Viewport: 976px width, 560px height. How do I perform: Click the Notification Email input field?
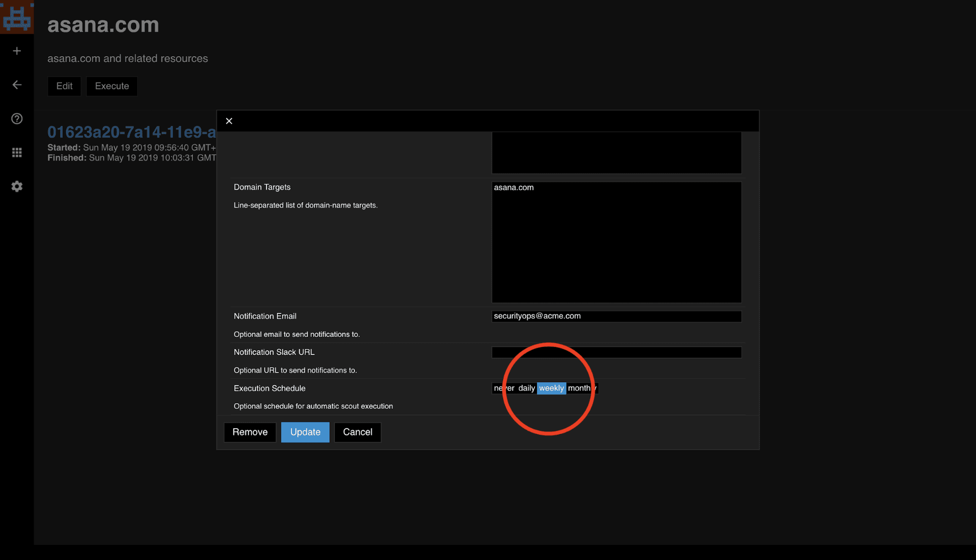coord(617,316)
